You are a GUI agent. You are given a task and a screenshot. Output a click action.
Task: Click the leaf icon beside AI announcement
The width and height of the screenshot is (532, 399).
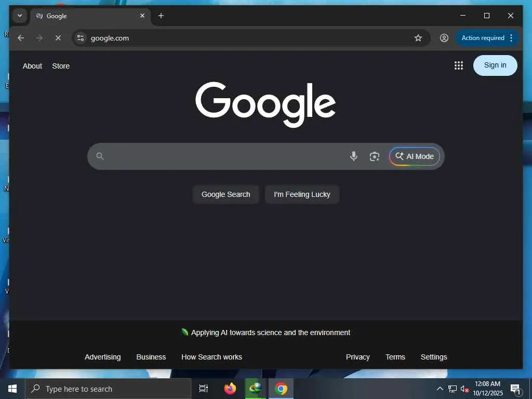[184, 332]
